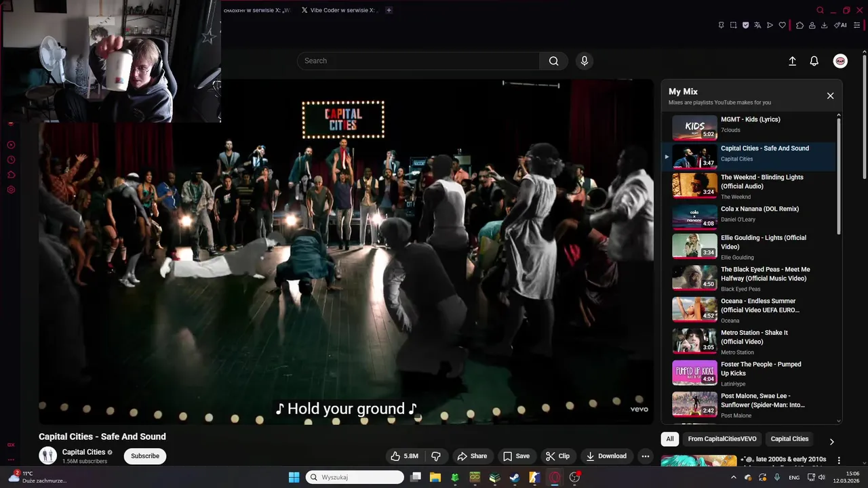Add page to bookmarks heart icon

point(782,25)
